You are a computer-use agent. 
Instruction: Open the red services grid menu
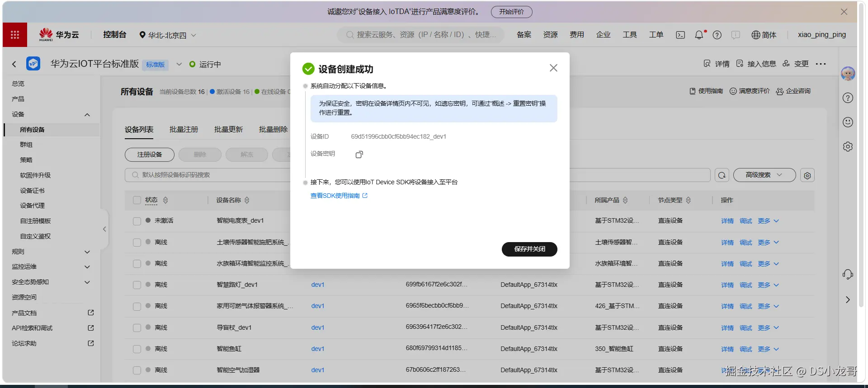click(x=14, y=35)
